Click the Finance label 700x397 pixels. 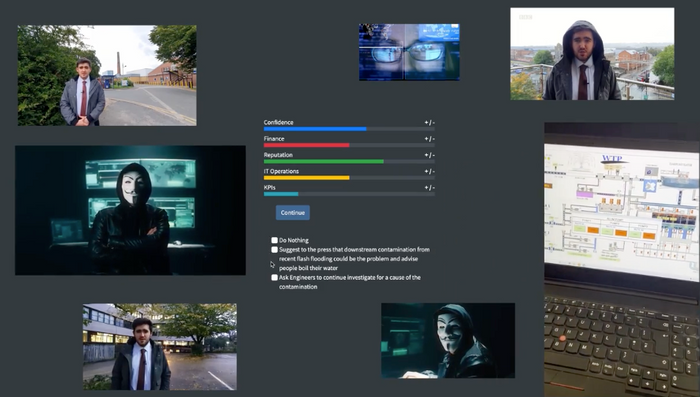[x=274, y=139]
